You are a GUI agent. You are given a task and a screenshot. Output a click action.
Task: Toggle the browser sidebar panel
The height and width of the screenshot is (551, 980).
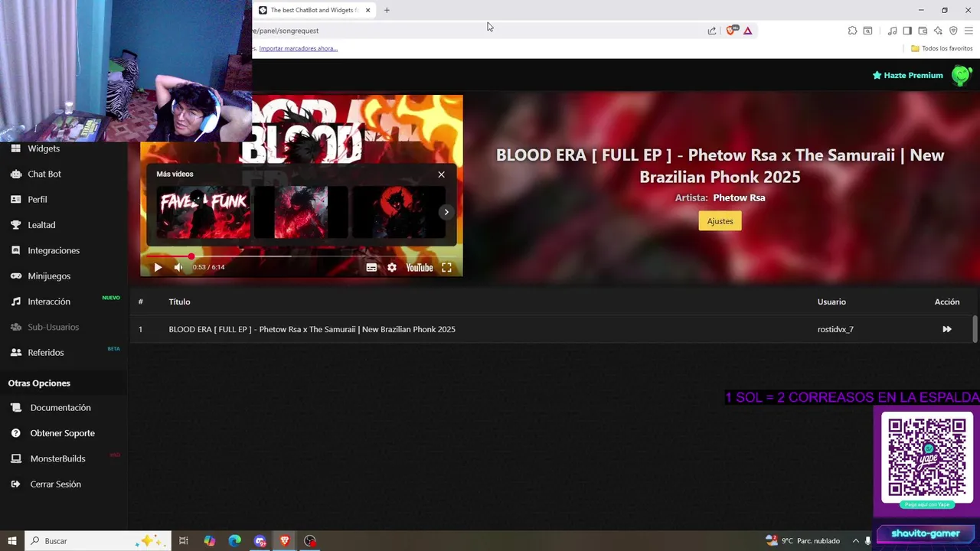click(907, 31)
